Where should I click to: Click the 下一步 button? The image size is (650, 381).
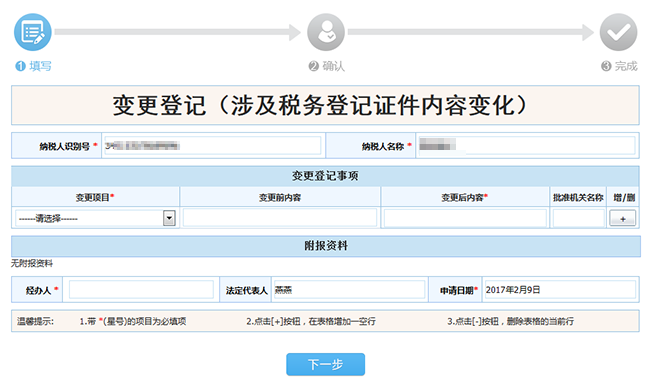[x=325, y=364]
